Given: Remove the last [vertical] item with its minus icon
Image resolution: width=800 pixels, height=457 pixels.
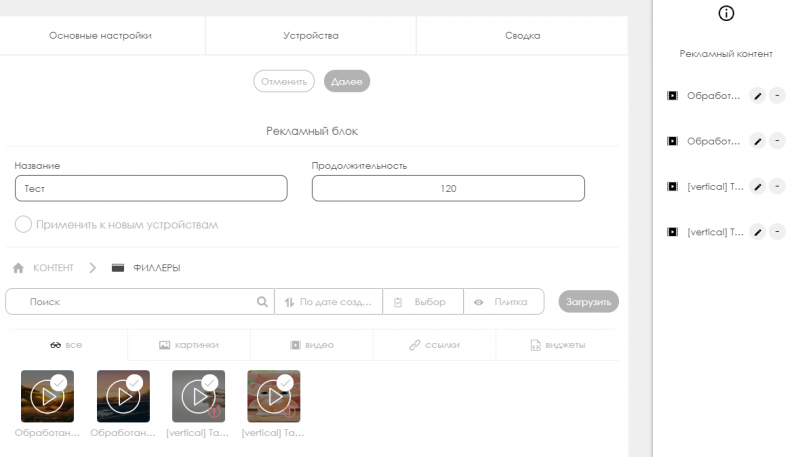Looking at the screenshot, I should click(777, 232).
